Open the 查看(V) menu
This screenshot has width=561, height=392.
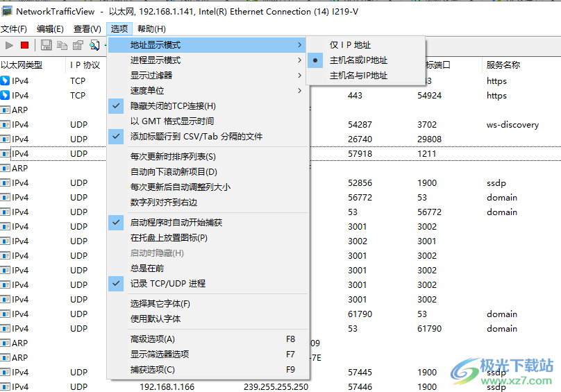pyautogui.click(x=87, y=29)
